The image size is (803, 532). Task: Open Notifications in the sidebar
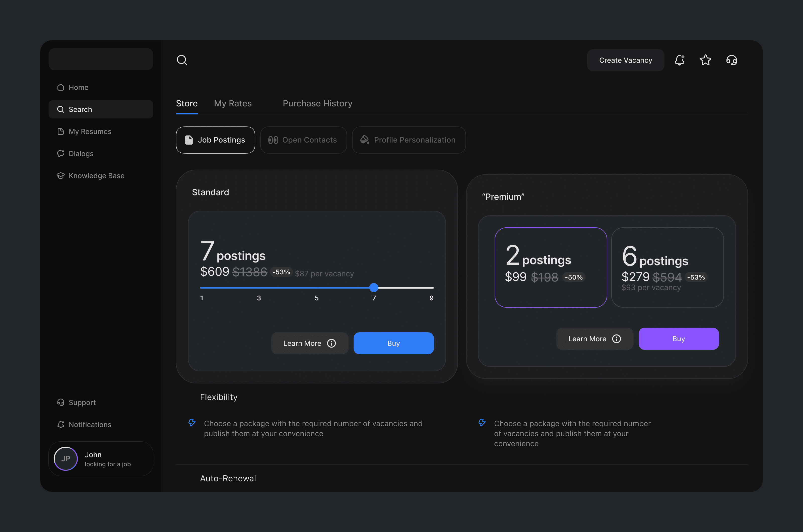click(x=101, y=424)
